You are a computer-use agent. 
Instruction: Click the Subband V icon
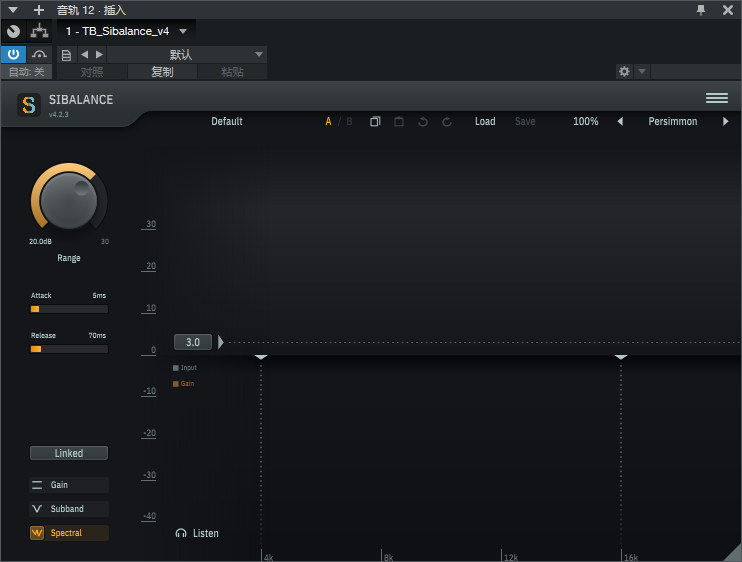click(x=37, y=509)
